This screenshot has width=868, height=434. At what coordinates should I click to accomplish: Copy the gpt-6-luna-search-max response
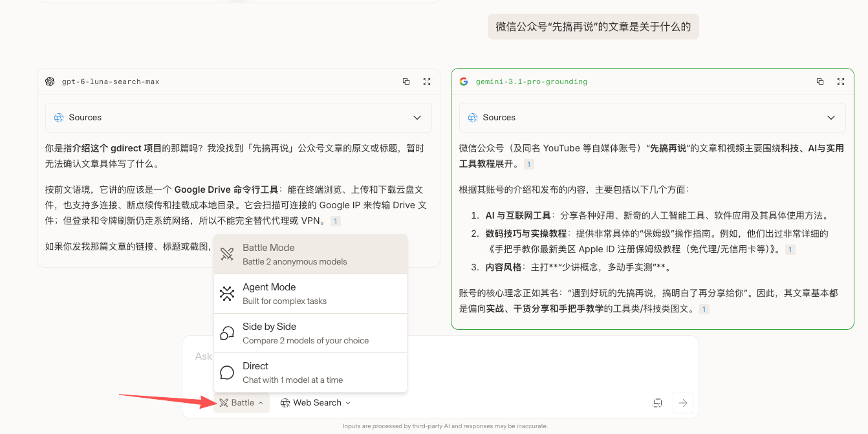(406, 81)
